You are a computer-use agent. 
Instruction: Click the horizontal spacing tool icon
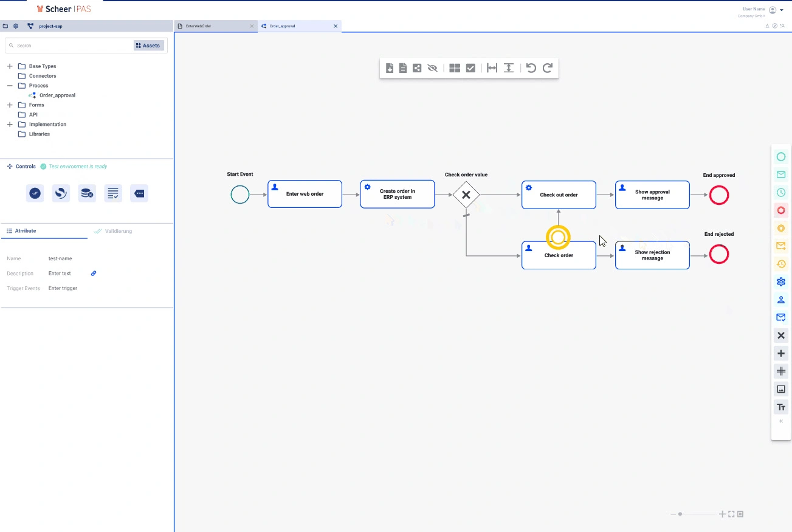[492, 68]
